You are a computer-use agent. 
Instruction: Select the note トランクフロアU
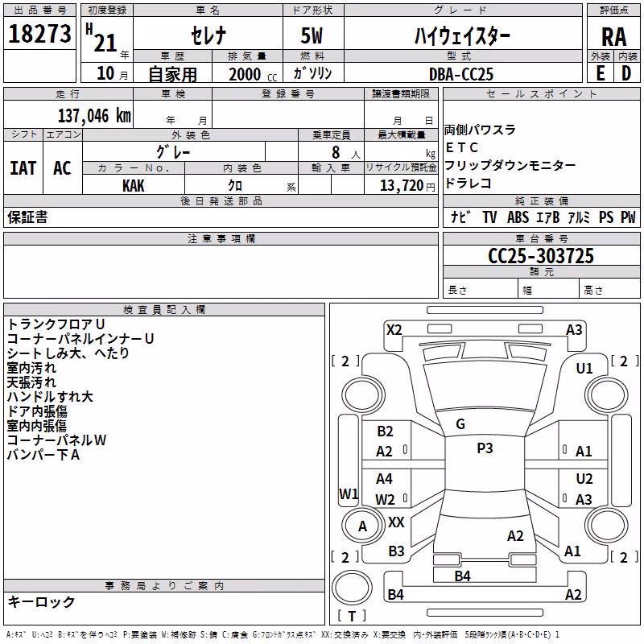click(x=56, y=324)
